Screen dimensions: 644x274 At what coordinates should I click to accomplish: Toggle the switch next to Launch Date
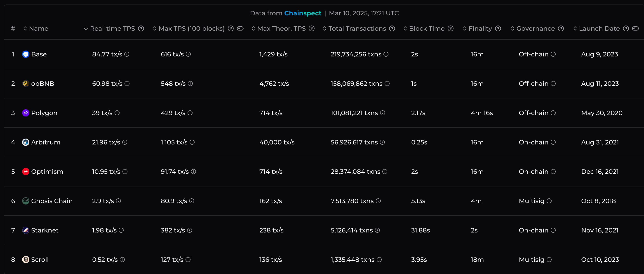(635, 28)
